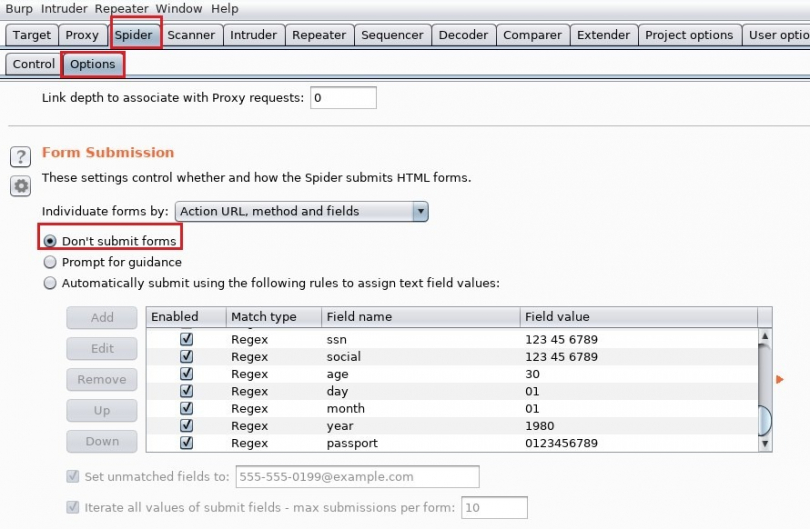Open Form Submission gear settings icon
Image resolution: width=810 pixels, height=529 pixels.
(x=21, y=186)
